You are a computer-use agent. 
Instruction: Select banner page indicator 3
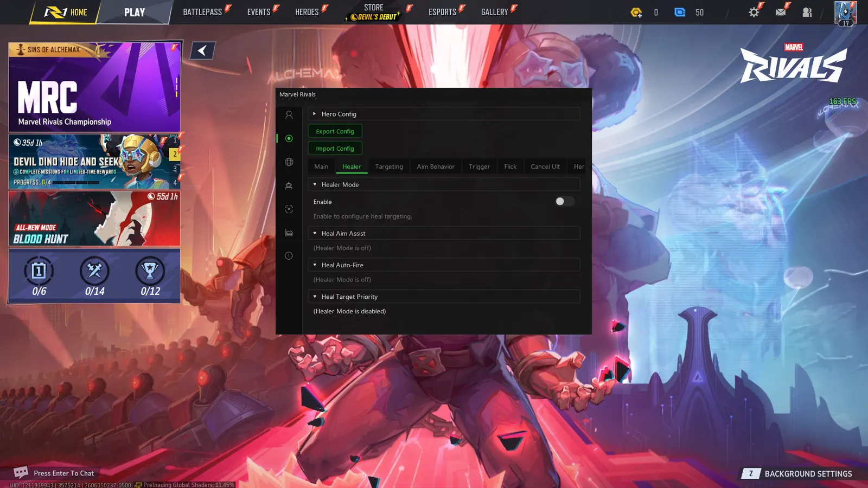point(175,169)
